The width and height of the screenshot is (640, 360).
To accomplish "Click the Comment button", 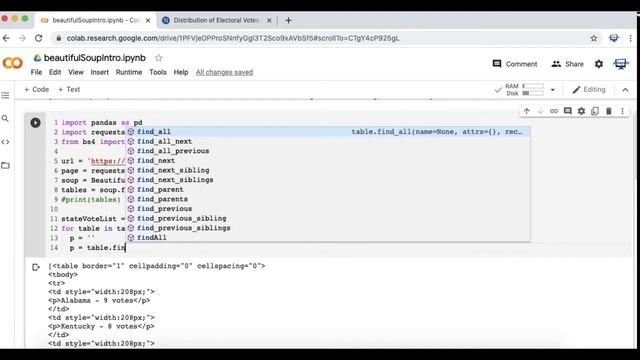I will pyautogui.click(x=515, y=64).
